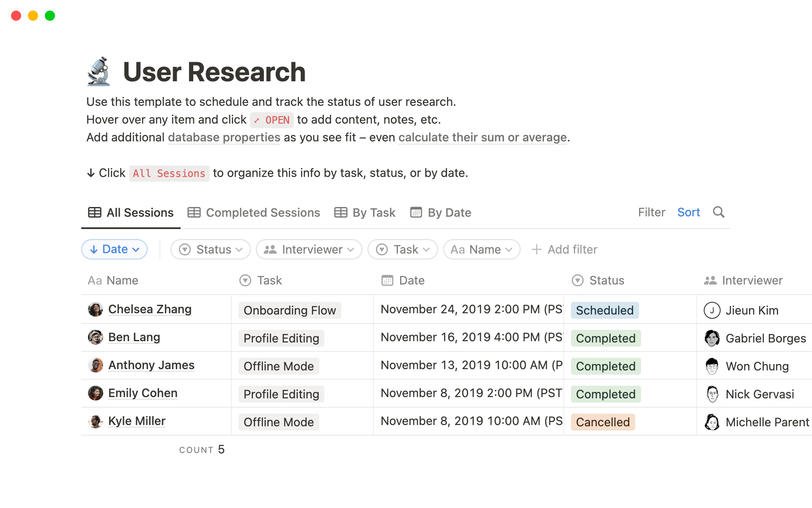The width and height of the screenshot is (812, 508).
Task: Click the Aa icon in the Name column
Action: click(94, 280)
